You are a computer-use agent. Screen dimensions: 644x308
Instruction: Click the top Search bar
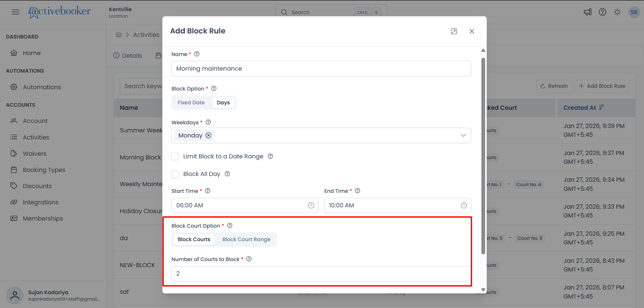(x=331, y=12)
